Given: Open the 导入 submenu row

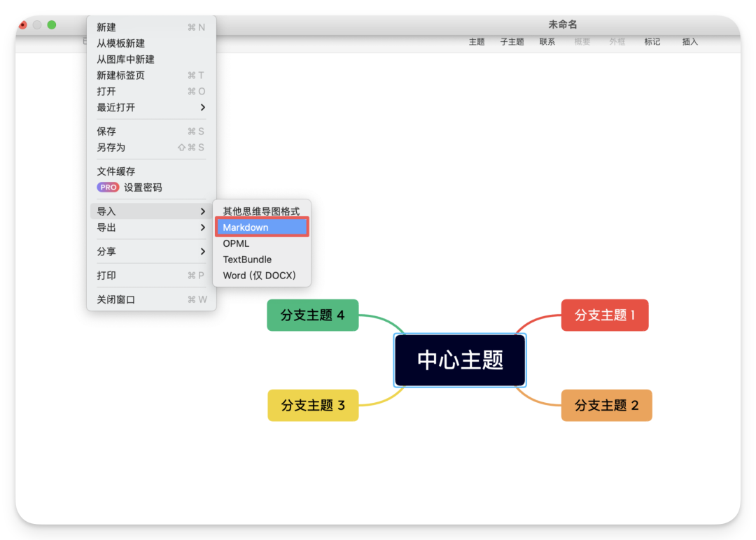Looking at the screenshot, I should tap(151, 211).
